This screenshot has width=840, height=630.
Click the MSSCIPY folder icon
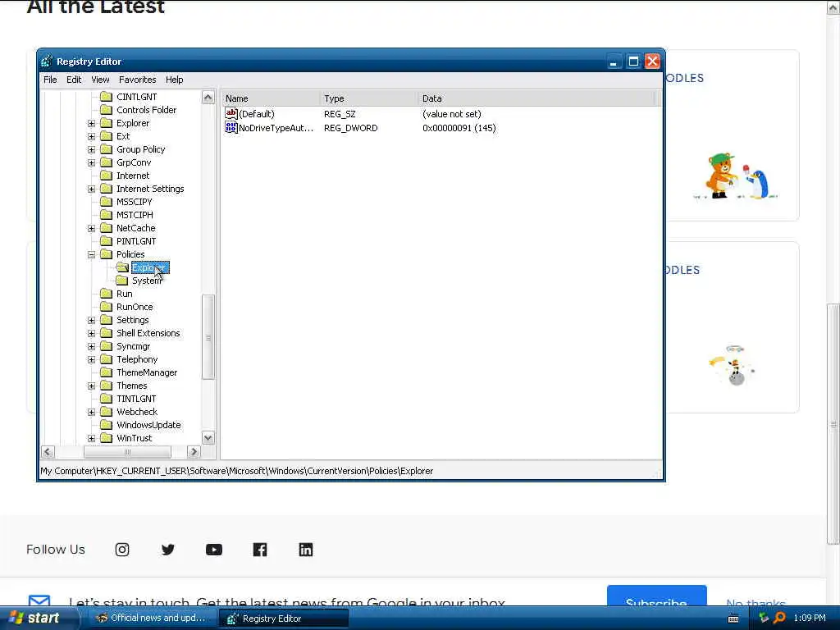[106, 202]
